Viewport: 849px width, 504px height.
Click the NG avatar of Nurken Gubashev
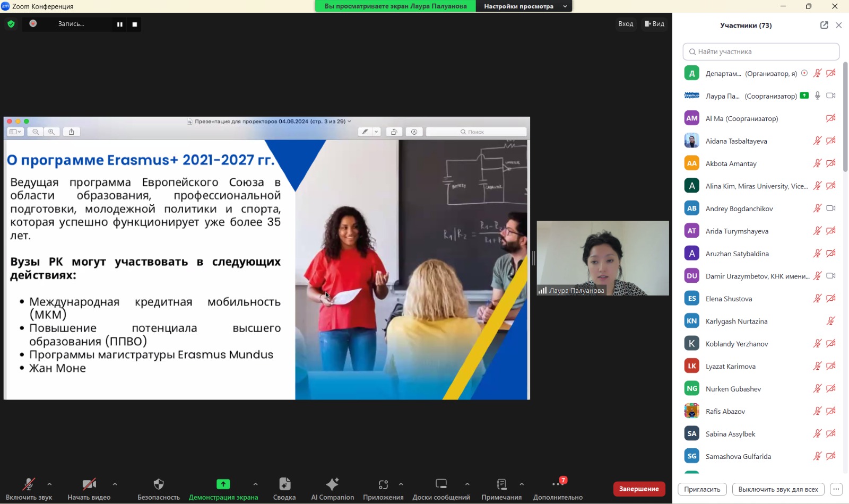pyautogui.click(x=692, y=388)
